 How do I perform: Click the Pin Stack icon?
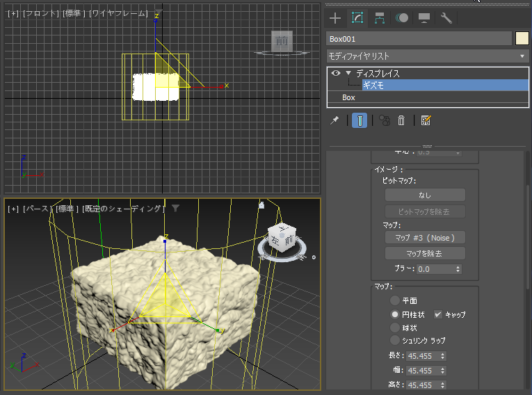pyautogui.click(x=334, y=120)
